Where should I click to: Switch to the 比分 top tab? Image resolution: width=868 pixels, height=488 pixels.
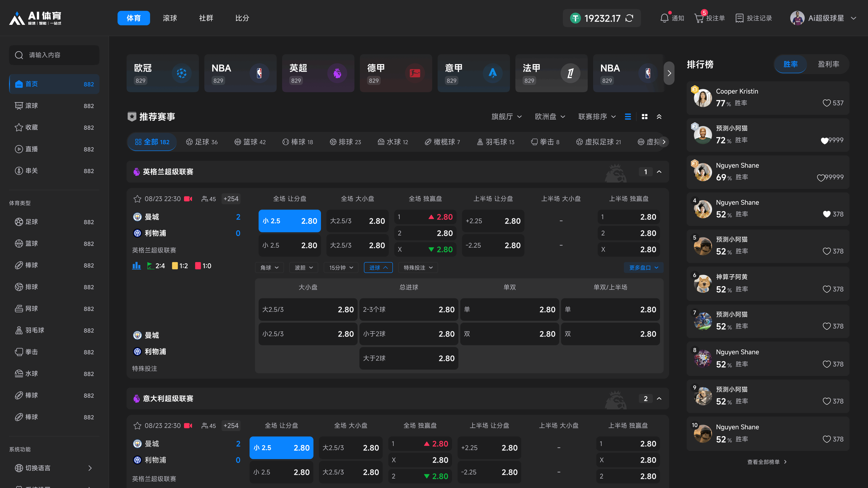[242, 18]
